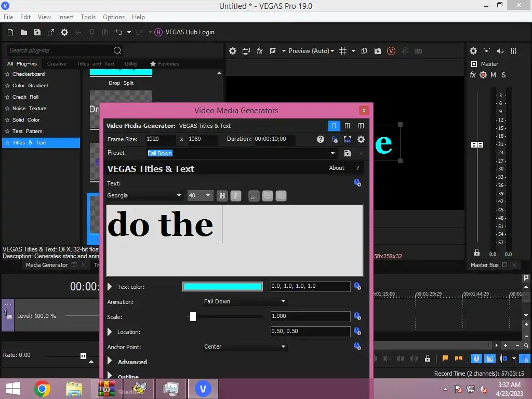Favorite Solid Color with star icon

[7, 120]
